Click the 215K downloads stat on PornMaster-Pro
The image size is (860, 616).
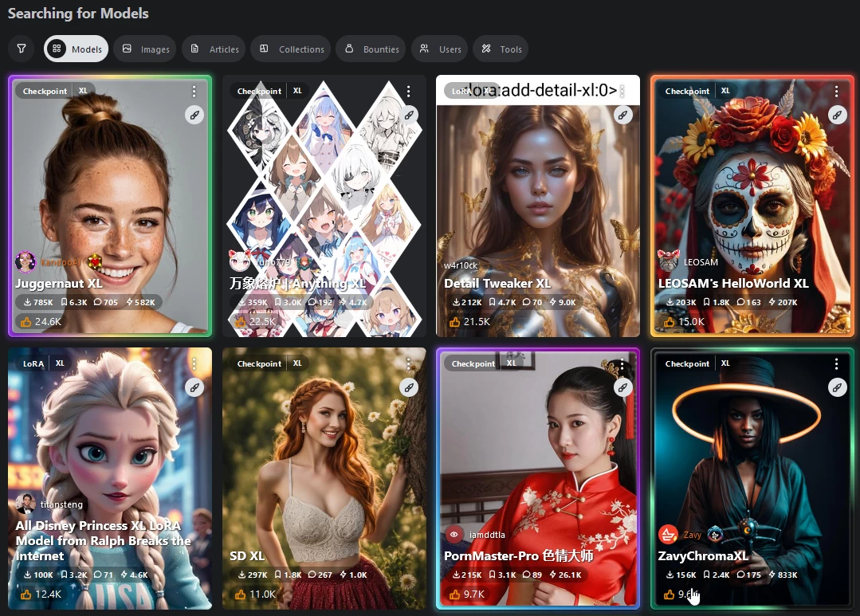[467, 575]
